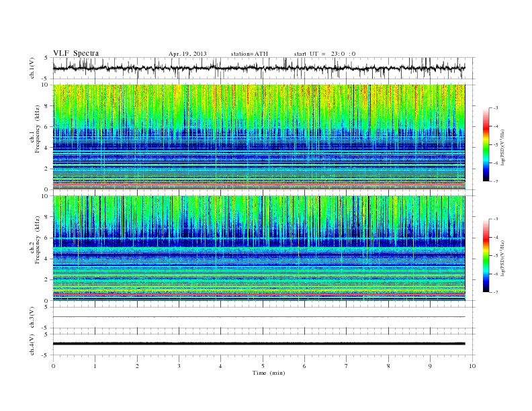
Task: Click the ch.2 color bar "log(PSD)" label
Action: 503,258
